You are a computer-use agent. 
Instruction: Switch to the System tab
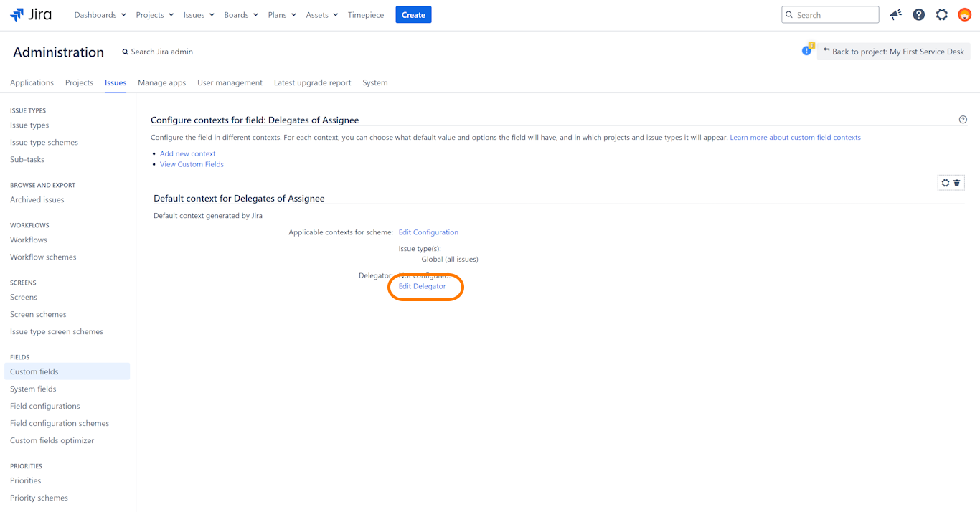(x=374, y=82)
